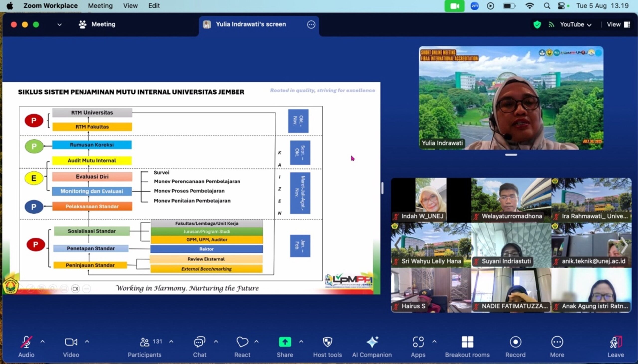Expand the React options chevron
638x364 pixels.
pos(256,342)
